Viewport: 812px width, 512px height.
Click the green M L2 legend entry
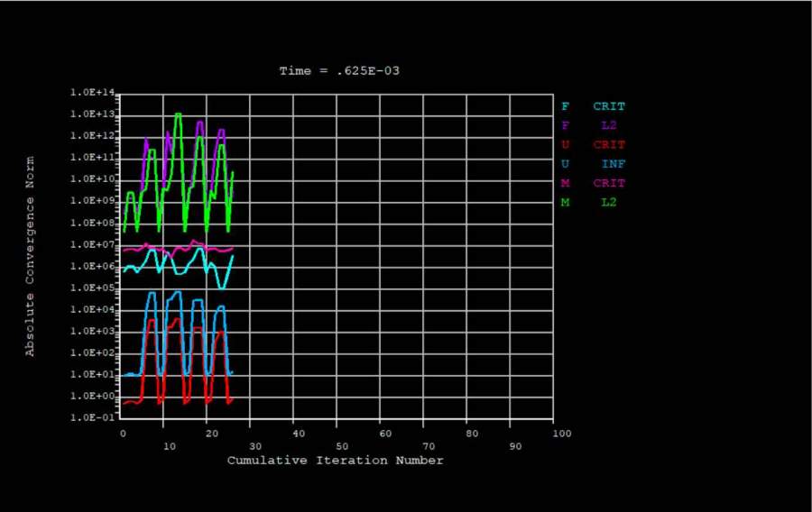(593, 203)
